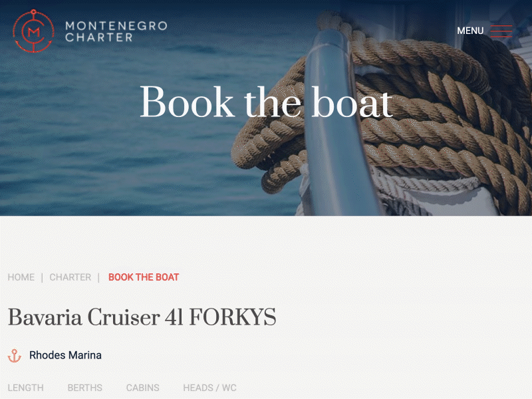Click the HEADS / WC spec label
This screenshot has width=532, height=399.
tap(209, 388)
